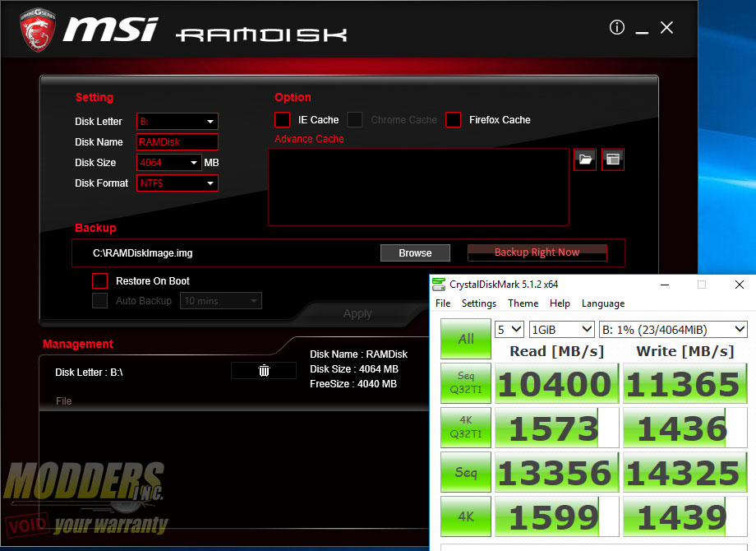The height and width of the screenshot is (551, 756).
Task: Click the Apply button
Action: [357, 313]
